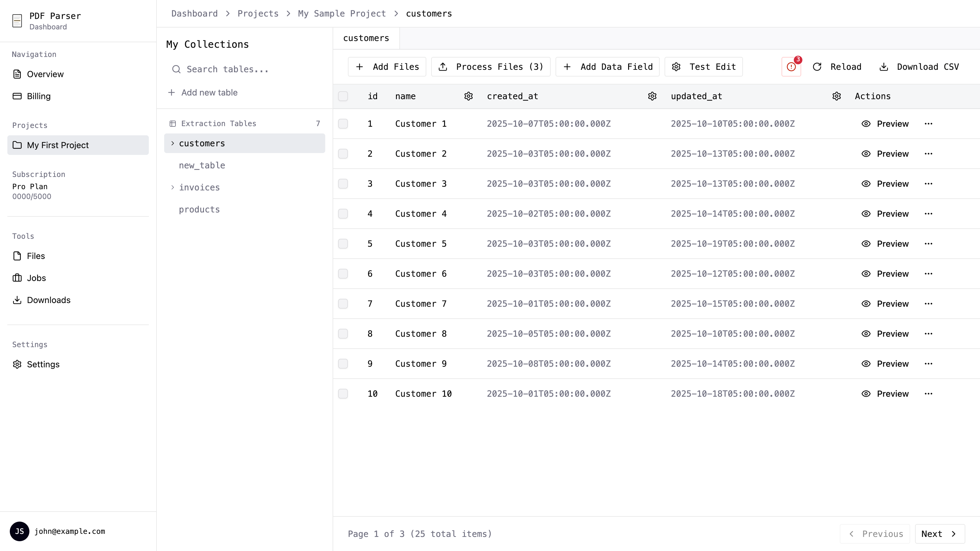Open the Jobs tool from sidebar

pyautogui.click(x=17, y=278)
